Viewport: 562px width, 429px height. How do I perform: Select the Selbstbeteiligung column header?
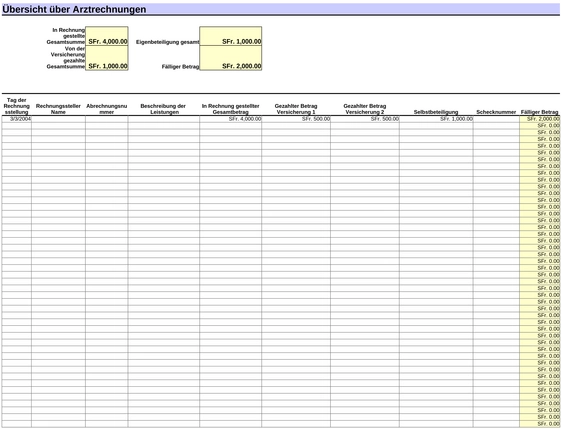[x=436, y=112]
